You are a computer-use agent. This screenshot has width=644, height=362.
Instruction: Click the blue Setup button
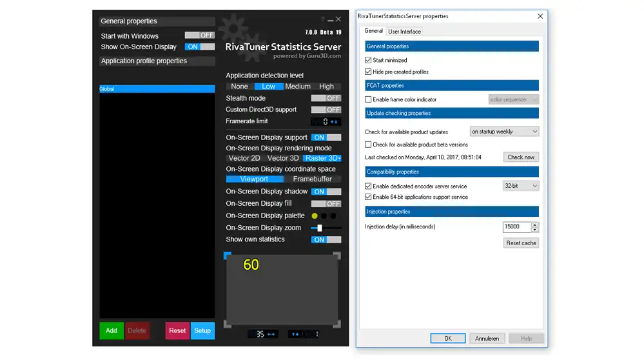pyautogui.click(x=202, y=330)
